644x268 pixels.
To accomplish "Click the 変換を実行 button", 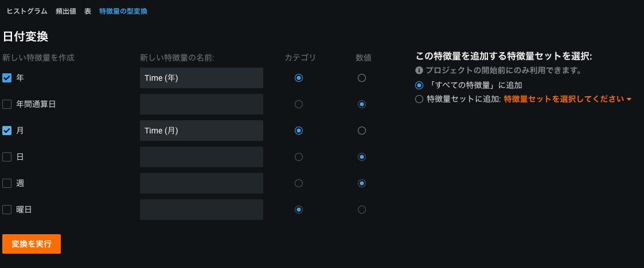I will click(32, 244).
